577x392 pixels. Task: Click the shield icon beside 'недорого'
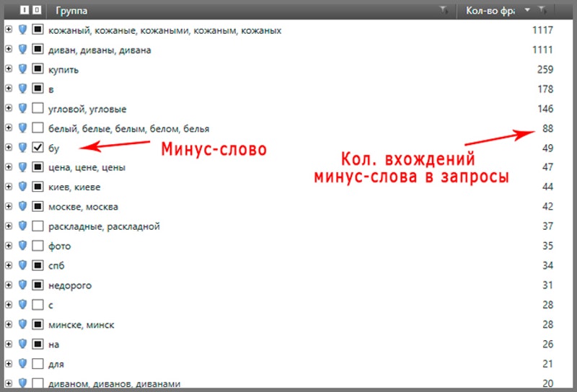tap(22, 285)
